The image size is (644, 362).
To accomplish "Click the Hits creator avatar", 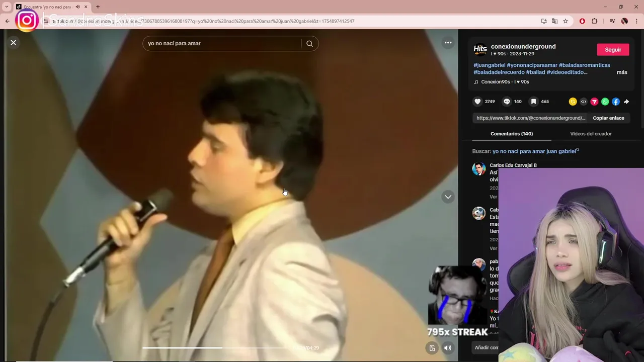I will point(480,50).
